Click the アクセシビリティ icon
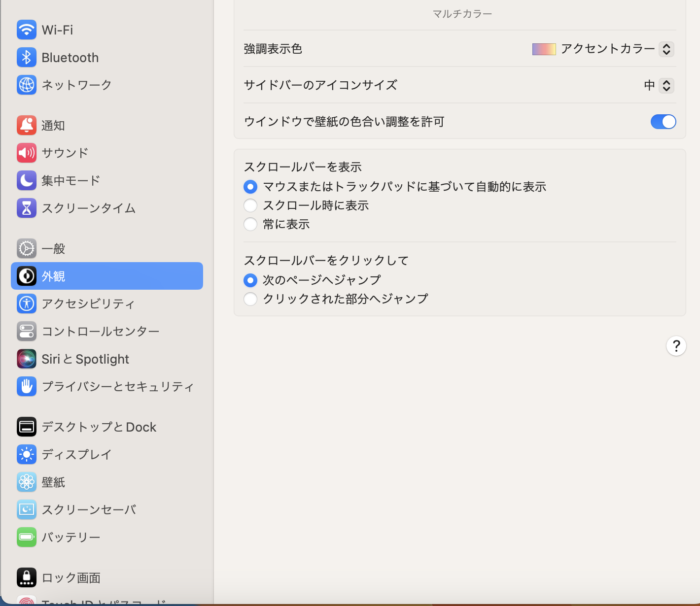Screen dimensions: 700x606 point(27,303)
